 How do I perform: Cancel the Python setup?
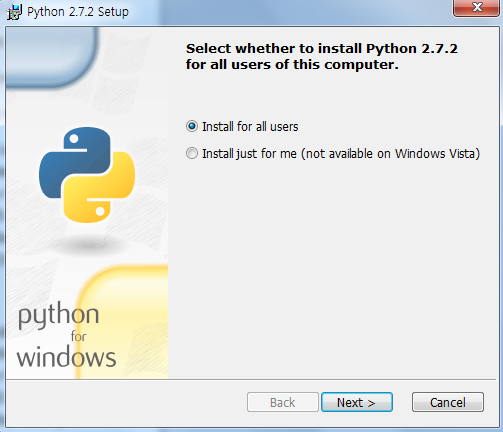(x=448, y=402)
